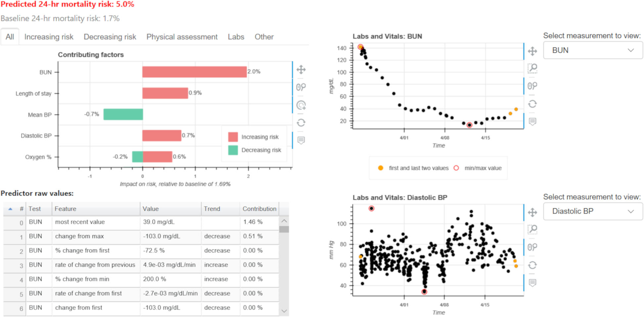Image resolution: width=644 pixels, height=317 pixels.
Task: Click circled maximum Diastolic BP data point
Action: (x=371, y=208)
